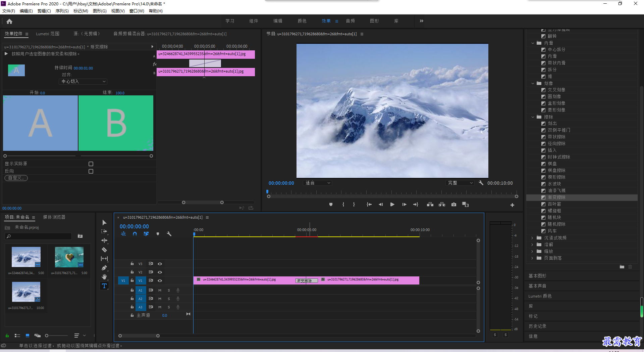Click the 自定义... button
This screenshot has width=644, height=352.
click(x=16, y=178)
